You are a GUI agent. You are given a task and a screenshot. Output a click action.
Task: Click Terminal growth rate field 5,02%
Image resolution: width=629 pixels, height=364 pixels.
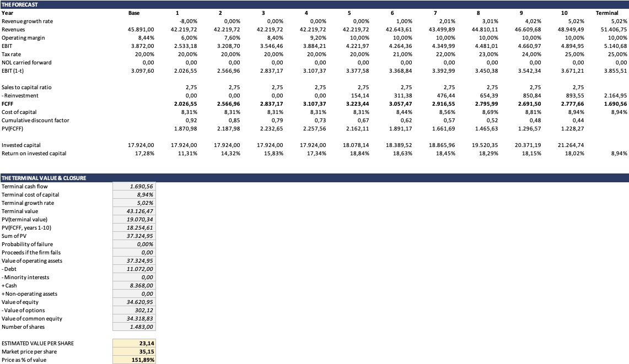[x=134, y=203]
